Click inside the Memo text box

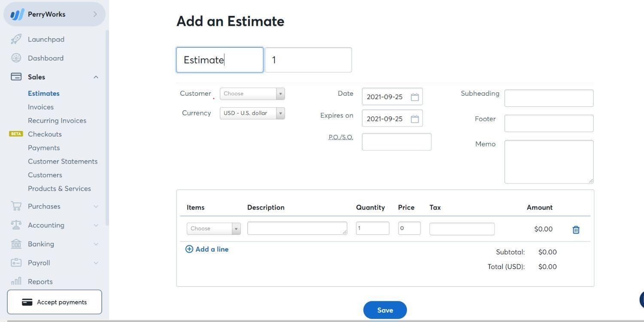pyautogui.click(x=549, y=161)
